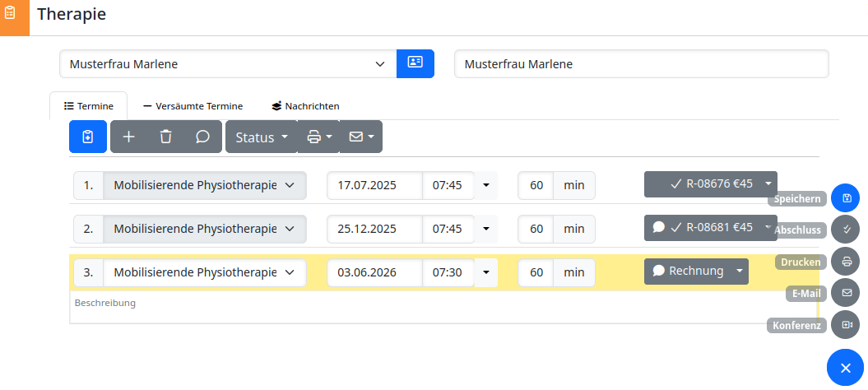Image resolution: width=868 pixels, height=390 pixels.
Task: Click the orange Therapie clipboard icon
Action: click(10, 12)
